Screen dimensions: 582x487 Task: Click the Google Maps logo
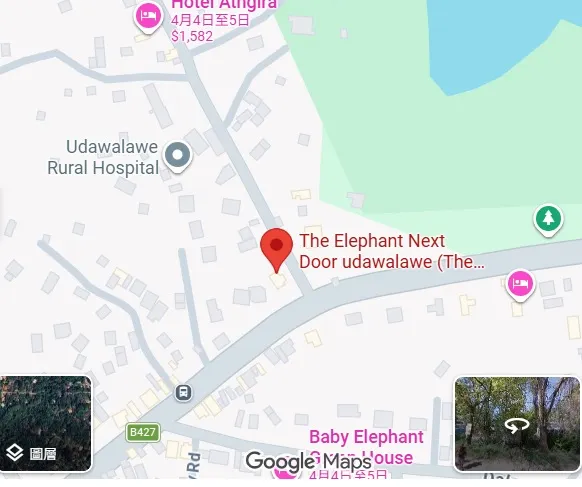pos(309,461)
